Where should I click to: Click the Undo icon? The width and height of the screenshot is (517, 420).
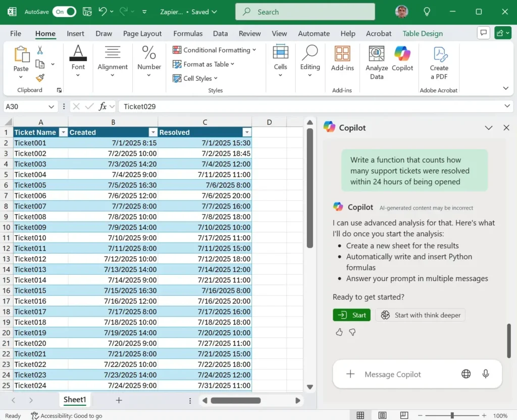point(104,11)
